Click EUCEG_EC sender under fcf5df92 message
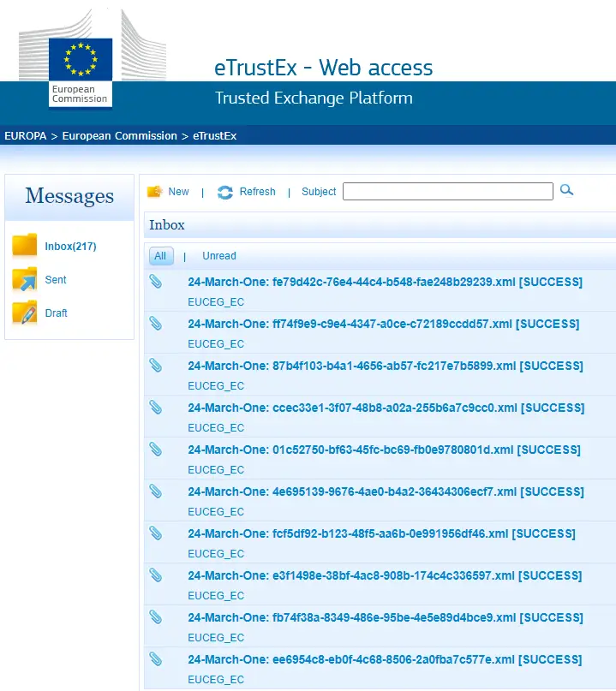Screen dimensions: 616x691 click(216, 554)
